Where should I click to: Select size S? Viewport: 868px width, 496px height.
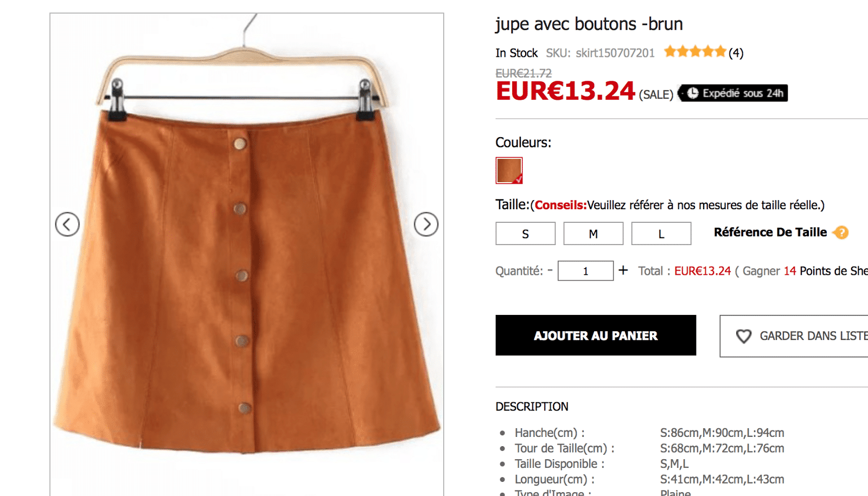(526, 234)
